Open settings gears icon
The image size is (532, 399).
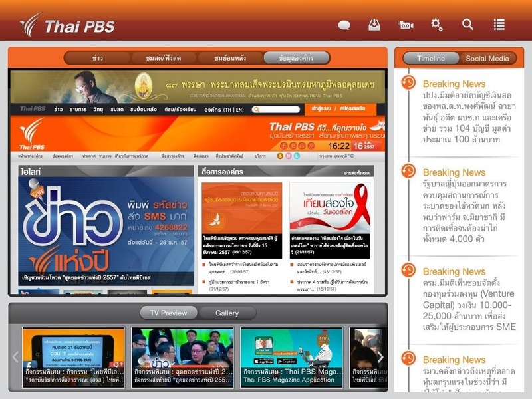click(x=436, y=25)
